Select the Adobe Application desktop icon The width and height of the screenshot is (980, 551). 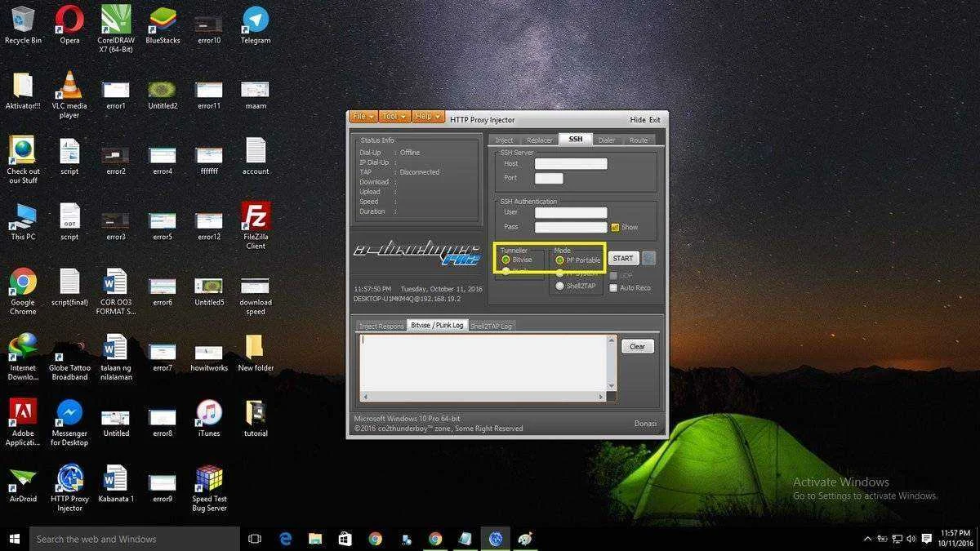point(23,422)
